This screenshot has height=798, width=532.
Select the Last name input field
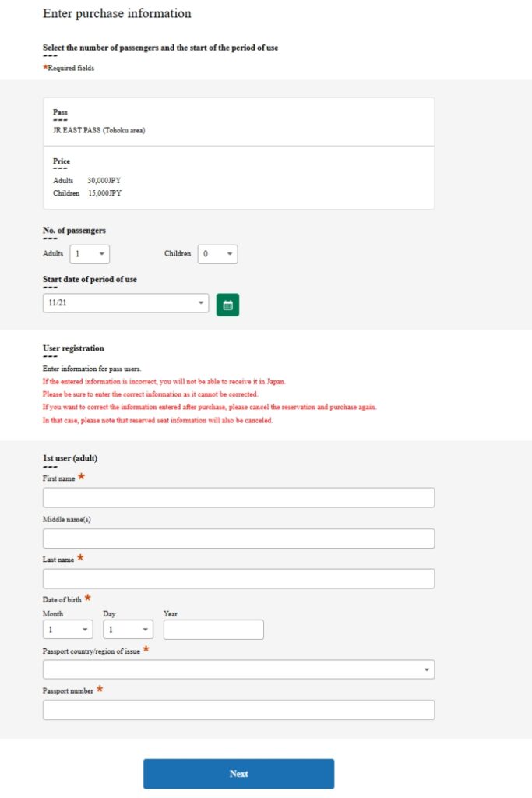coord(238,578)
